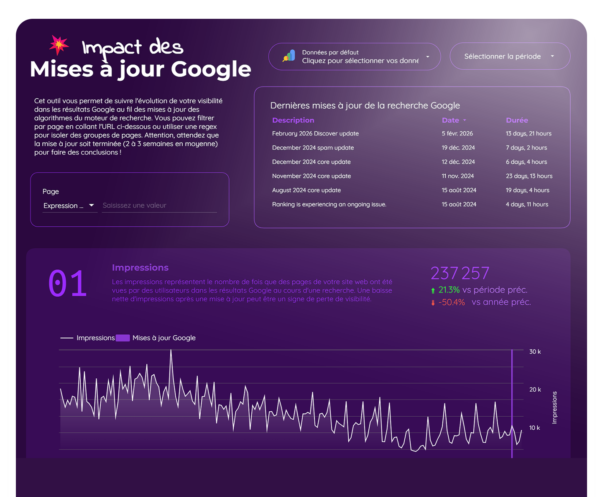600x497 pixels.
Task: Click duration '4 days, 11 hours'
Action: point(527,204)
